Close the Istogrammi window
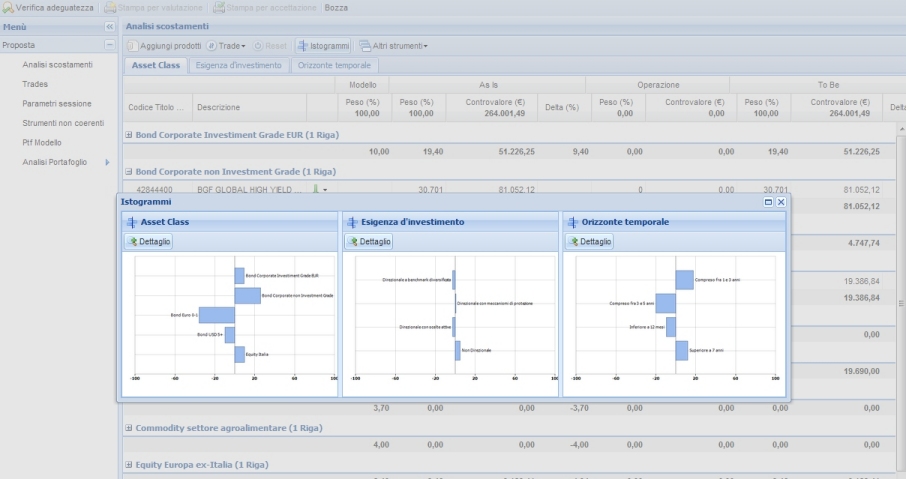 [781, 202]
